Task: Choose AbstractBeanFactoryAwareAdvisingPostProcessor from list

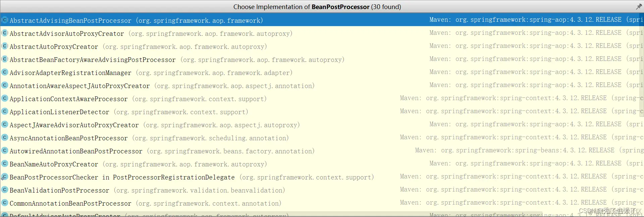Action: [x=93, y=60]
